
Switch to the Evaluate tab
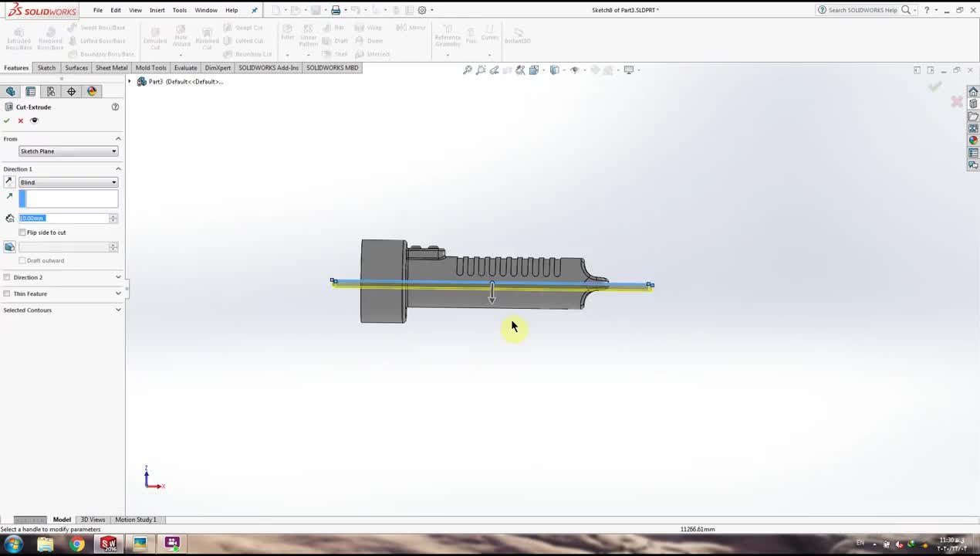tap(185, 68)
